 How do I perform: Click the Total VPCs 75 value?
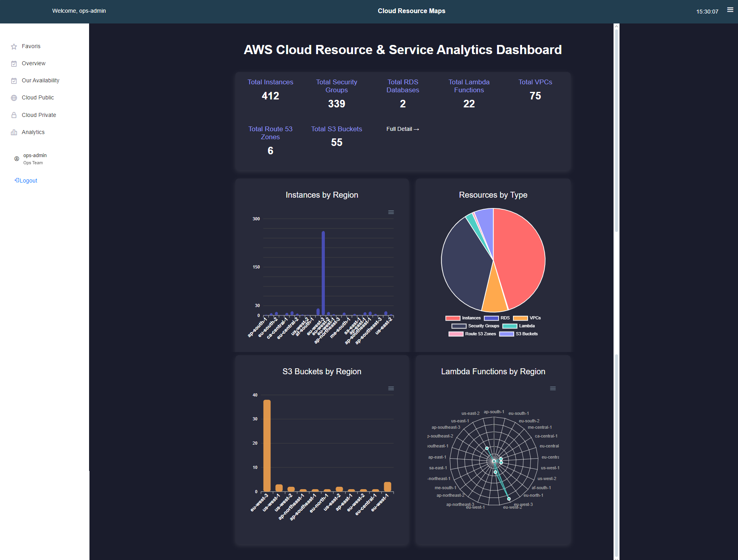(535, 96)
